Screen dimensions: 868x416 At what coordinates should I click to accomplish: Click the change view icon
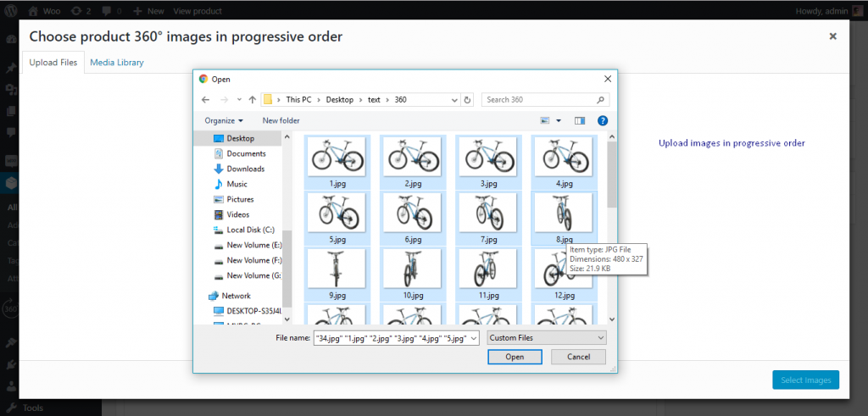click(x=545, y=121)
